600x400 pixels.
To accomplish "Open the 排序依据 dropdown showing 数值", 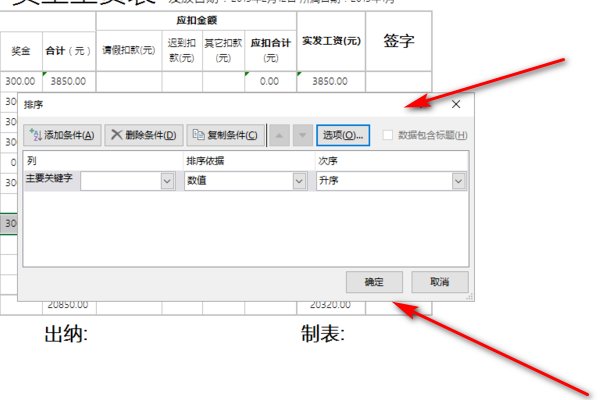I will [299, 181].
